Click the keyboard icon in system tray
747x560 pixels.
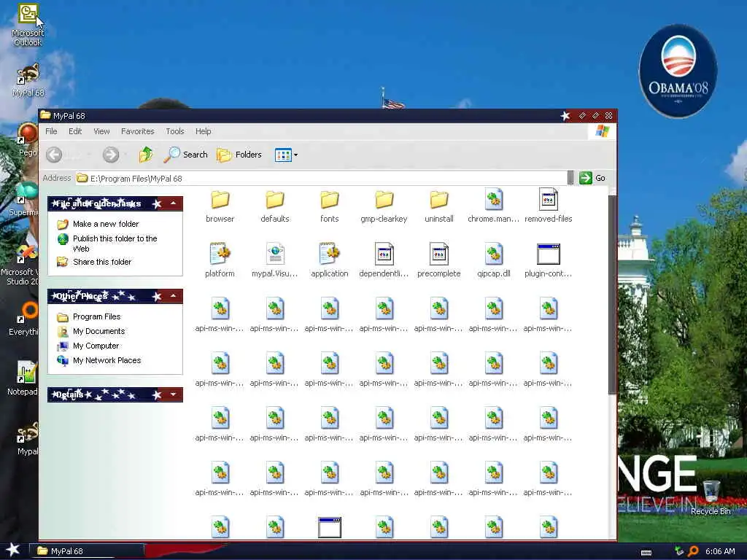pos(646,553)
